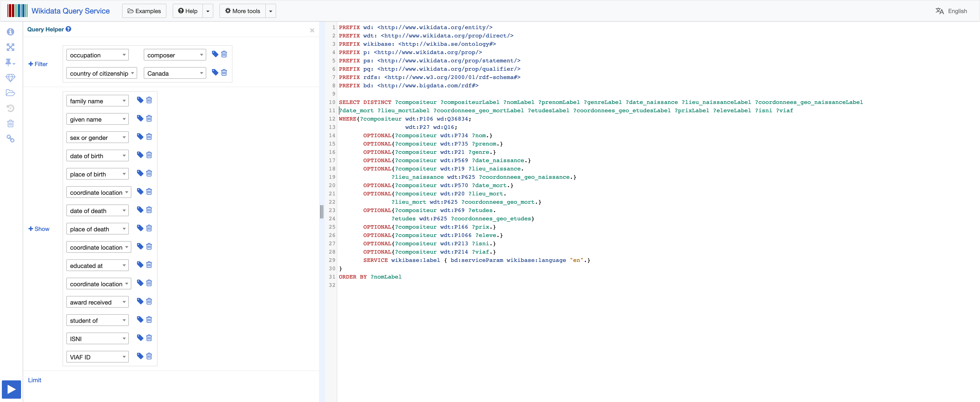Viewport: 980px width, 402px height.
Task: Open the Examples menu
Action: click(144, 11)
